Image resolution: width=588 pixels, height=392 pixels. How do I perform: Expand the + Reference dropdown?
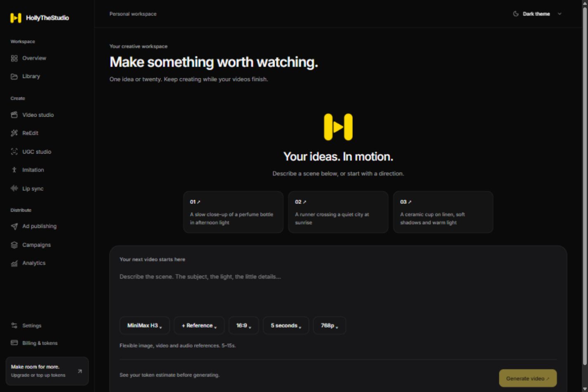[199, 326]
